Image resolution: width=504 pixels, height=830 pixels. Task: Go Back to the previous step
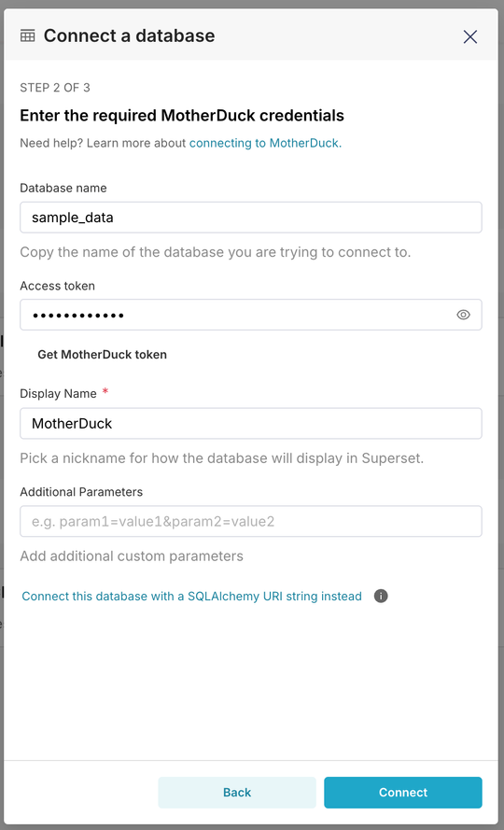tap(237, 793)
